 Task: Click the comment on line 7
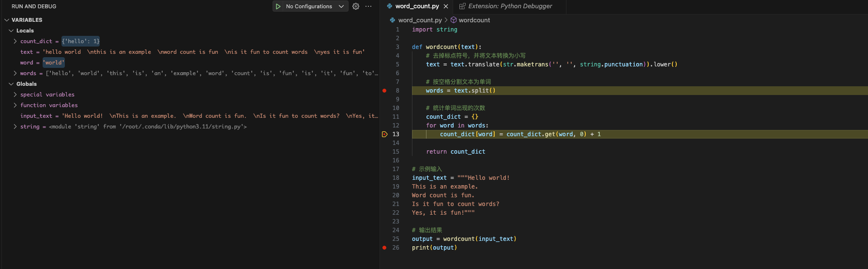tap(458, 82)
